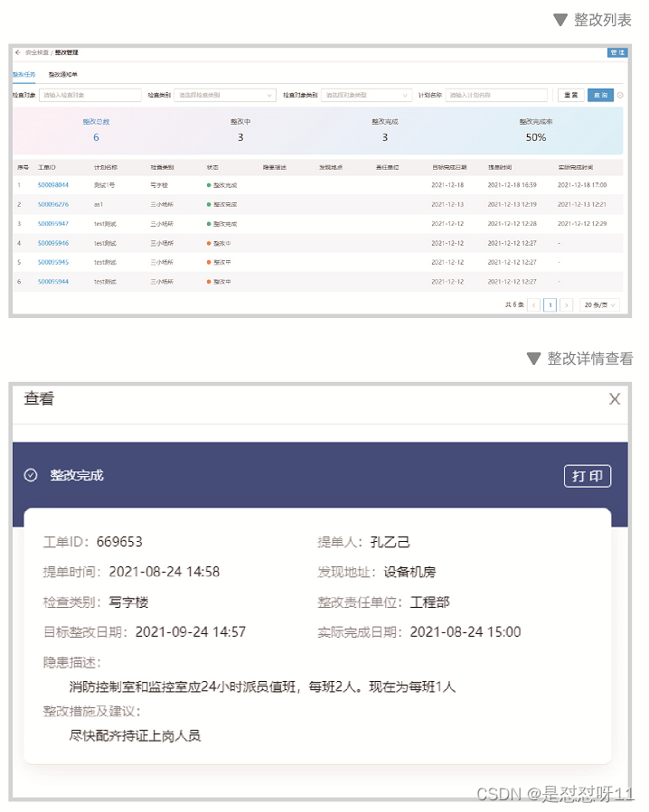The image size is (649, 812).
Task: Switch to the 整改任务 tab
Action: click(24, 75)
